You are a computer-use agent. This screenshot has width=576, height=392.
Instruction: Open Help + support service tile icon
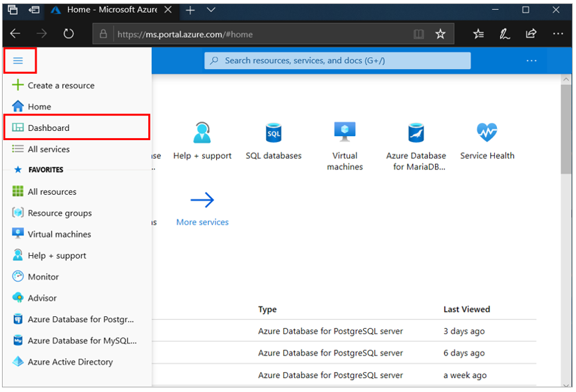[x=202, y=132]
